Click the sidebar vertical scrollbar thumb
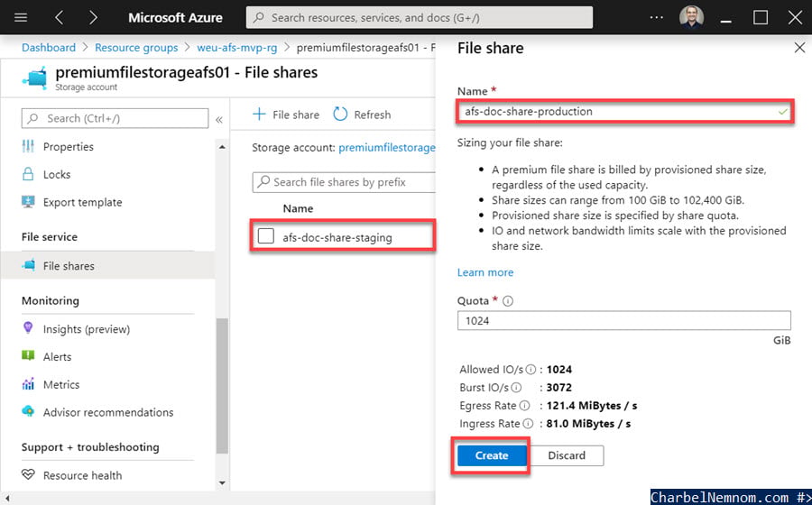 click(x=222, y=386)
